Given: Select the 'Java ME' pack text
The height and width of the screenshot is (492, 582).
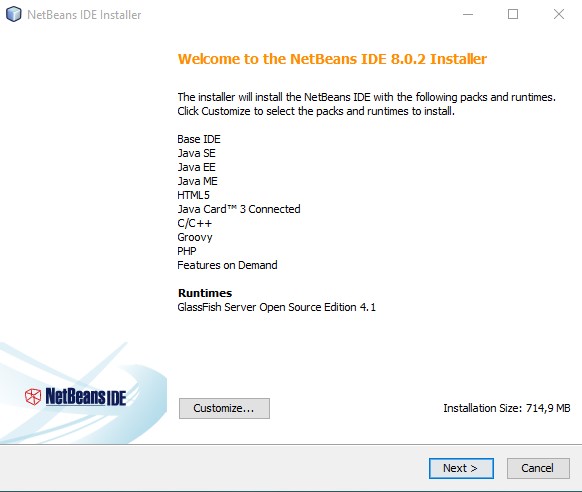Looking at the screenshot, I should click(197, 181).
